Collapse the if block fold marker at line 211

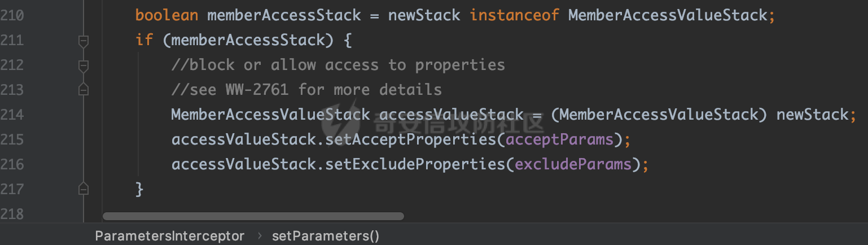[84, 41]
